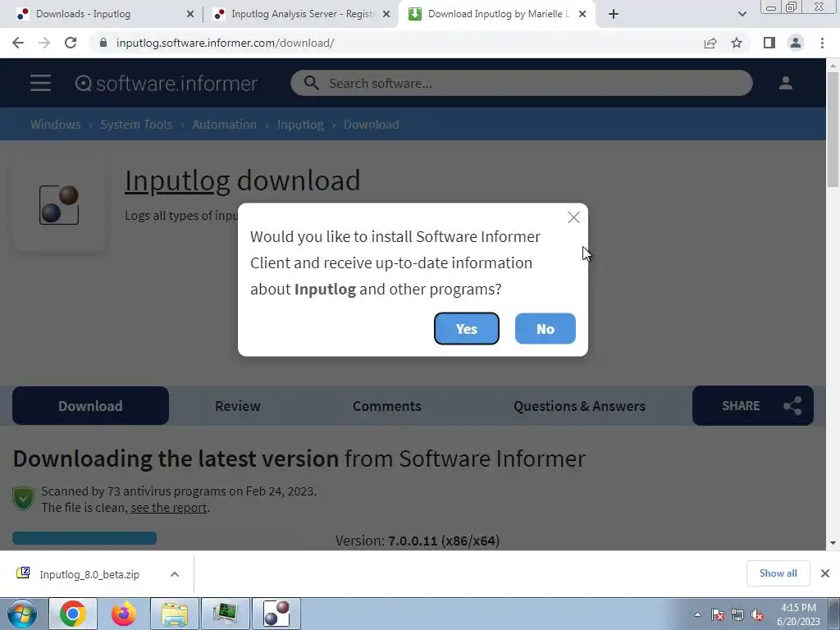Close the downloads bar with X
Image resolution: width=840 pixels, height=630 pixels.
tap(825, 573)
